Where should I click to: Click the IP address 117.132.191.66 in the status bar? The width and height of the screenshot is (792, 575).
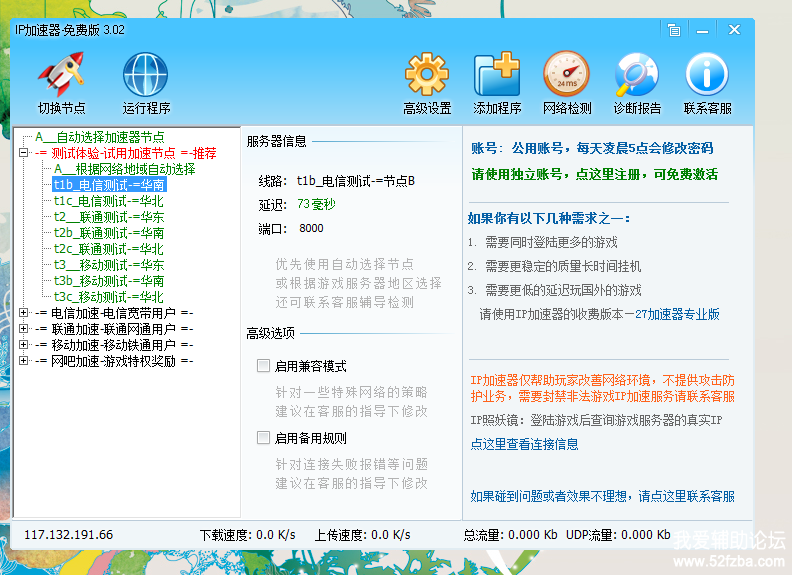(69, 535)
